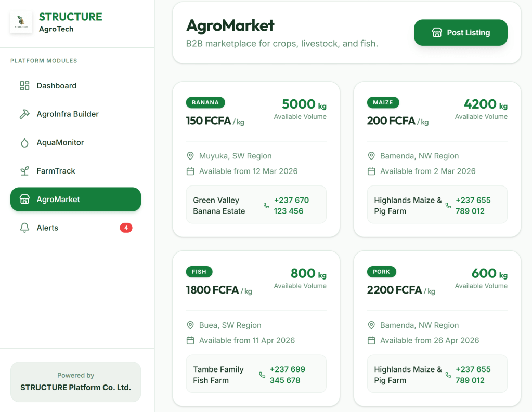This screenshot has width=532, height=412.
Task: Click the AquaMonitor droplet icon
Action: pyautogui.click(x=24, y=143)
